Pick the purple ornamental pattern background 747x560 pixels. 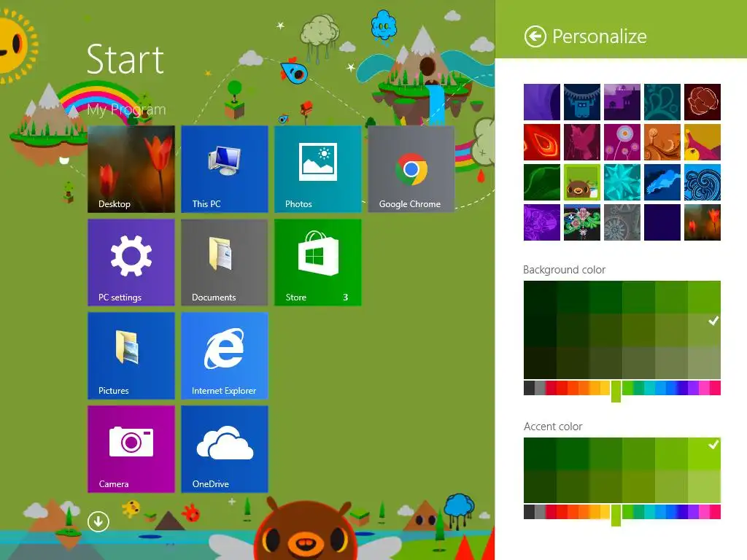click(x=542, y=222)
